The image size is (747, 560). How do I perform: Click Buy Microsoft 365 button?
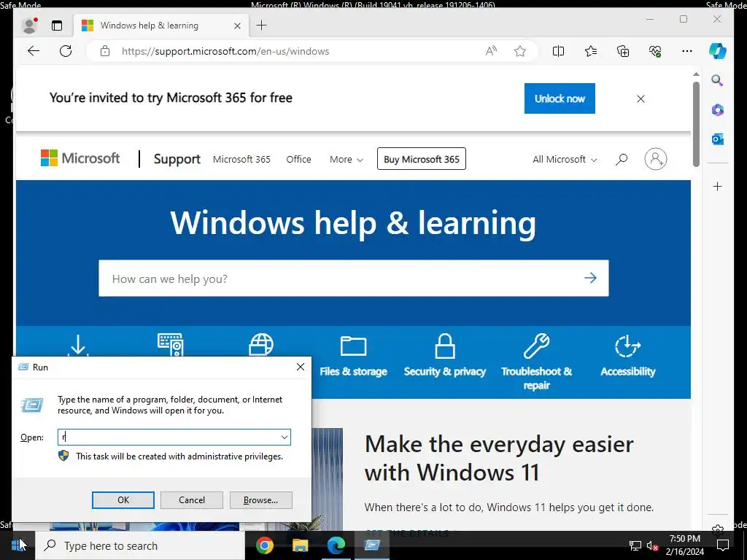(422, 159)
